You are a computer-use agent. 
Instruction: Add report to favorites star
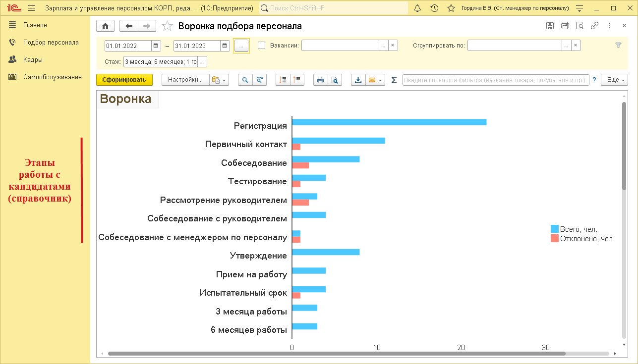point(168,26)
